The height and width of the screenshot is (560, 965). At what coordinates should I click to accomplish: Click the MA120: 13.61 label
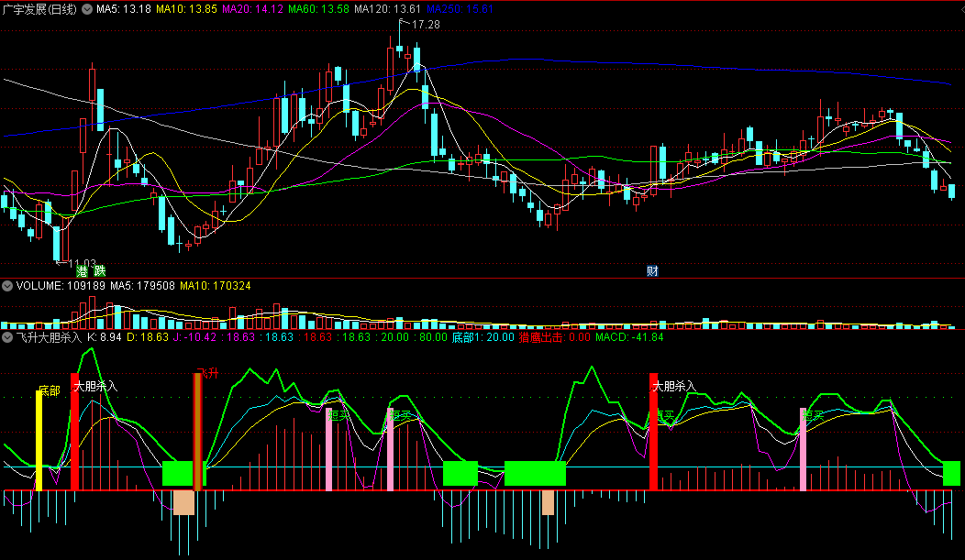pyautogui.click(x=388, y=9)
